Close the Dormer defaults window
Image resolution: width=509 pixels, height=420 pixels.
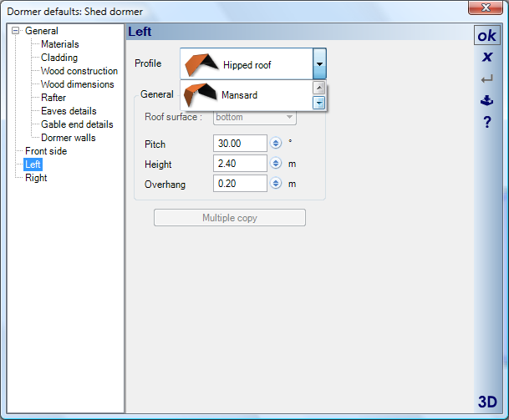pyautogui.click(x=486, y=8)
